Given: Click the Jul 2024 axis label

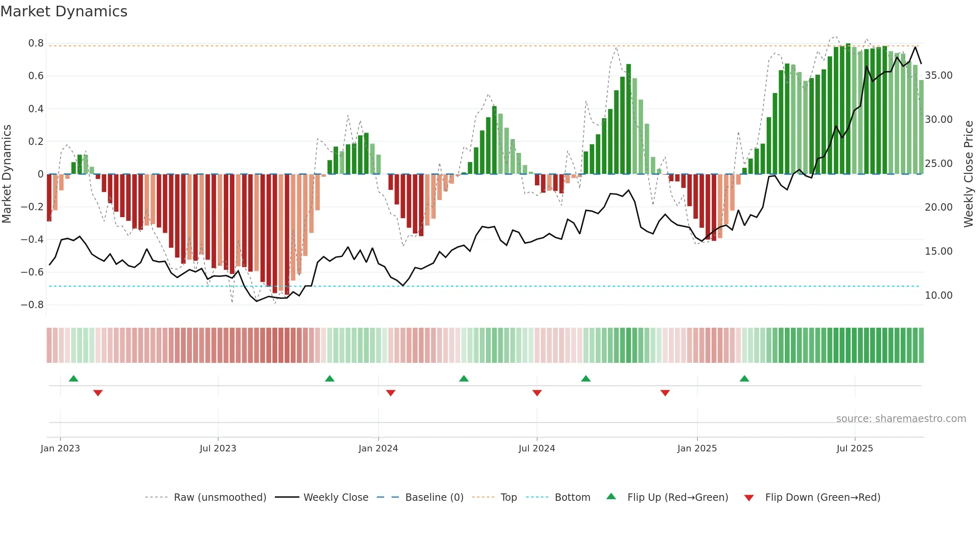Looking at the screenshot, I should pyautogui.click(x=537, y=448).
